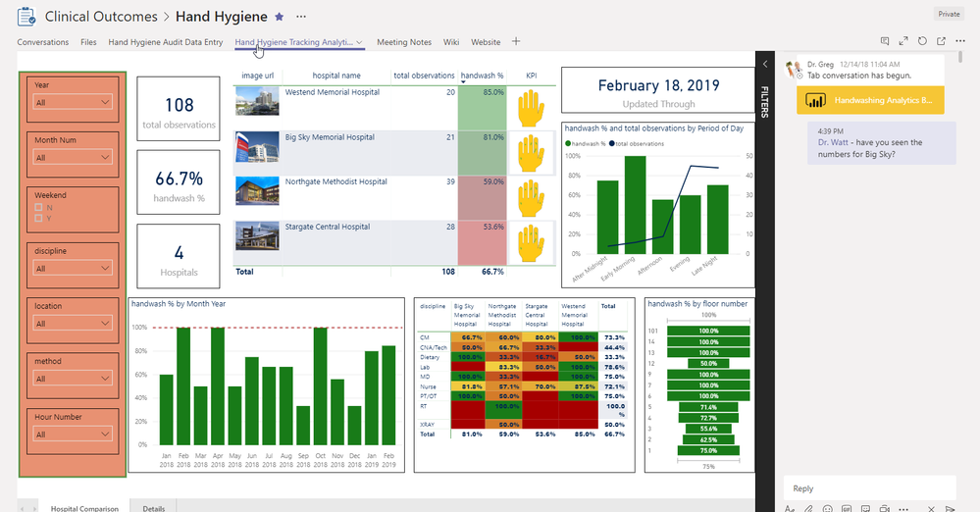Open the Meeting Notes tab
This screenshot has width=980, height=512.
(404, 42)
